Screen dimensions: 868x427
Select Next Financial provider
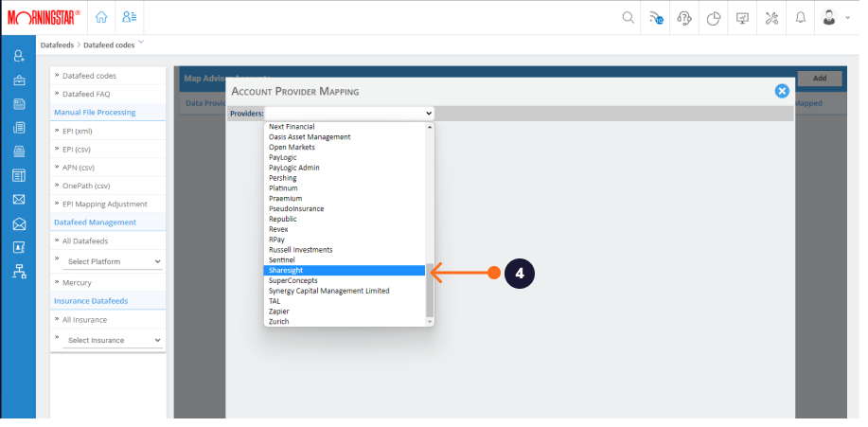tap(345, 126)
